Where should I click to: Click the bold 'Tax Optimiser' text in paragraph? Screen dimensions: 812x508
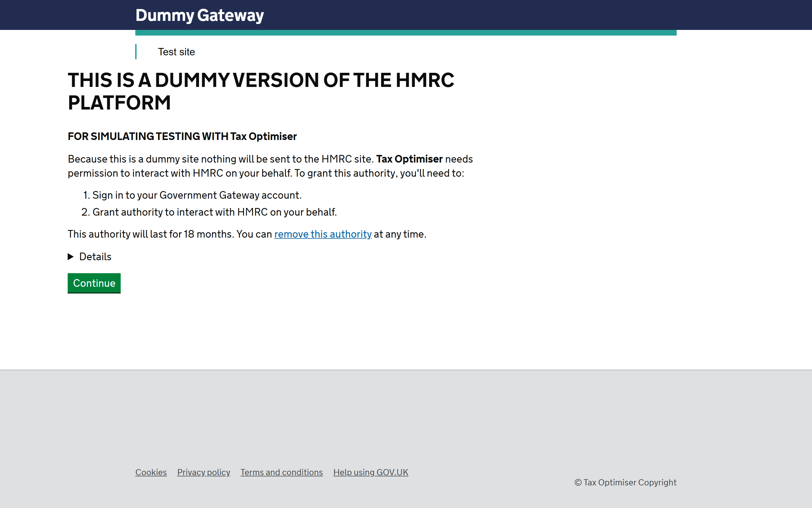point(409,159)
